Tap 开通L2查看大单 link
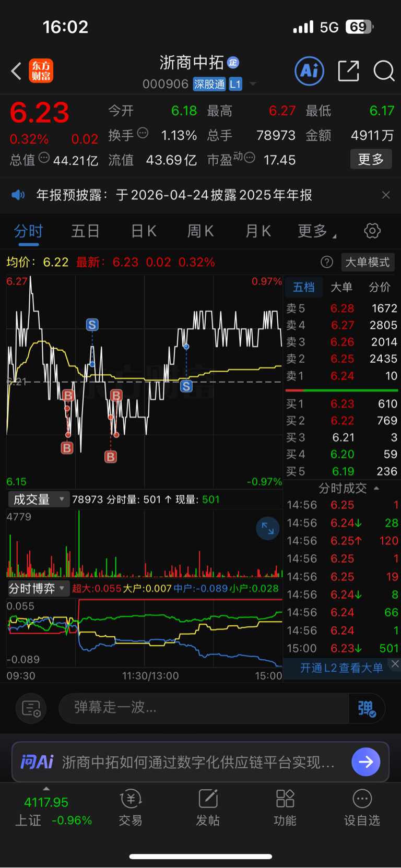 pyautogui.click(x=341, y=668)
